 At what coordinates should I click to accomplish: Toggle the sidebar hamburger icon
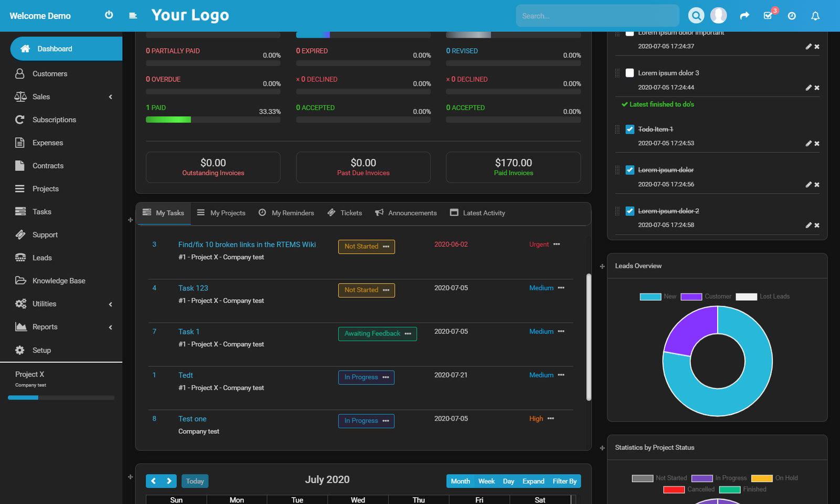[133, 15]
